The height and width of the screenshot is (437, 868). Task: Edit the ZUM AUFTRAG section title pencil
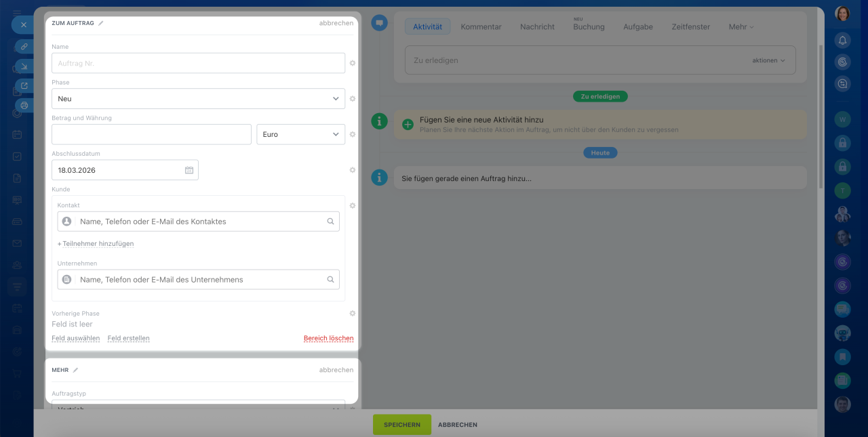pos(101,23)
